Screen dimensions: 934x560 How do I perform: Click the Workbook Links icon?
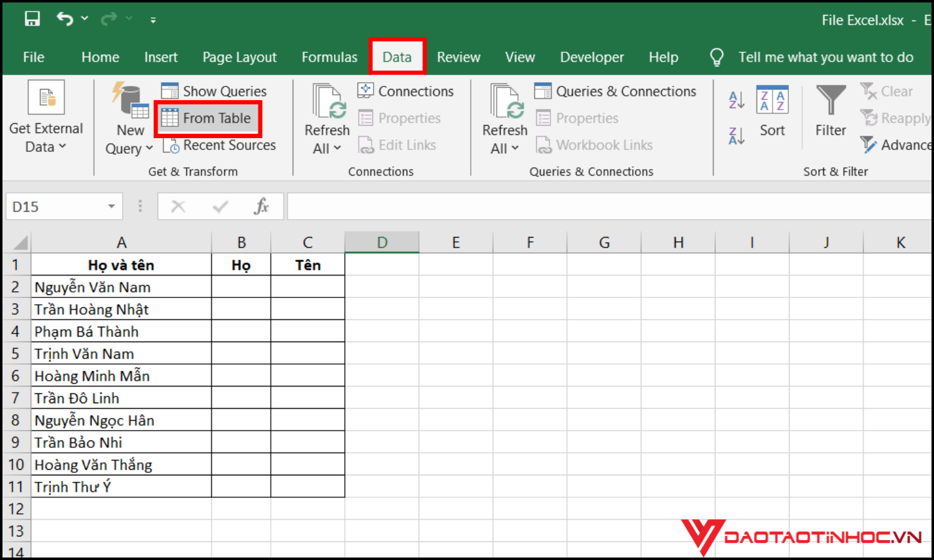(544, 144)
